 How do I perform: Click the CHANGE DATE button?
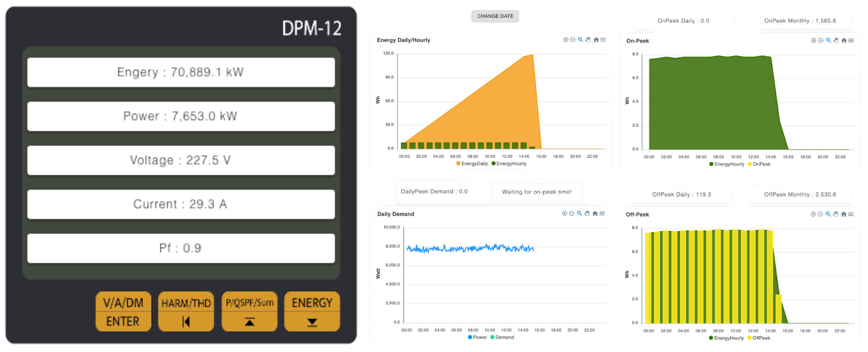495,16
